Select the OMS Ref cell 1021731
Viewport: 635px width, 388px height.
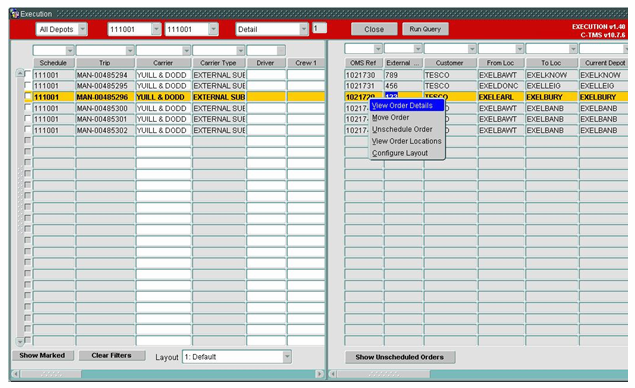tap(364, 86)
